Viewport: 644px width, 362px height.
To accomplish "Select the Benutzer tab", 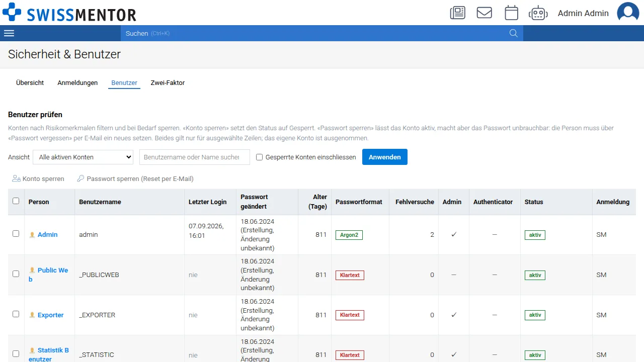I will point(124,83).
